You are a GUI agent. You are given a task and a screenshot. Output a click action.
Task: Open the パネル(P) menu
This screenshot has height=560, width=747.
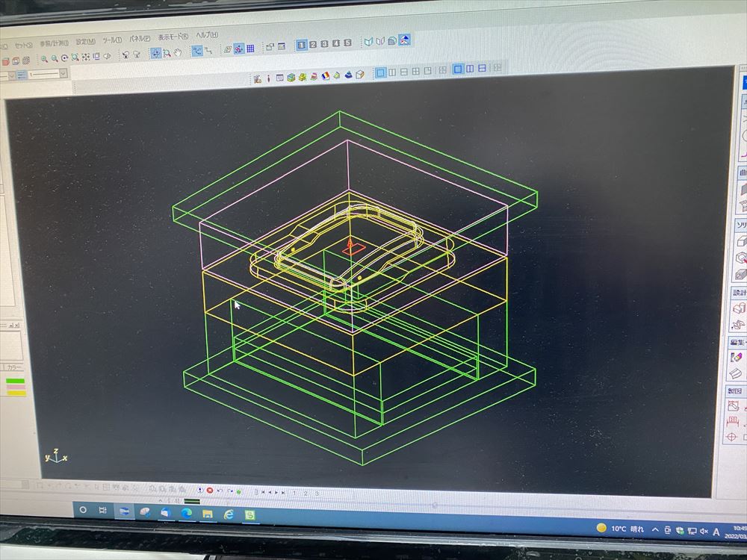click(x=140, y=39)
